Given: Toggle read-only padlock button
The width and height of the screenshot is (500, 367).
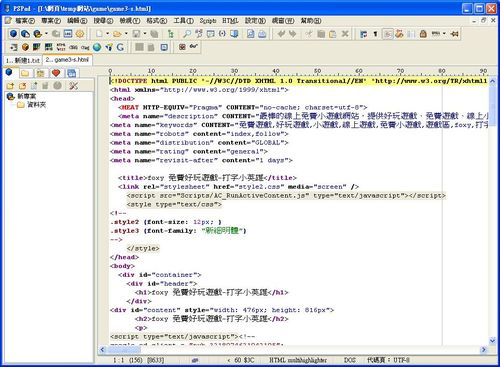Looking at the screenshot, I should click(x=423, y=34).
